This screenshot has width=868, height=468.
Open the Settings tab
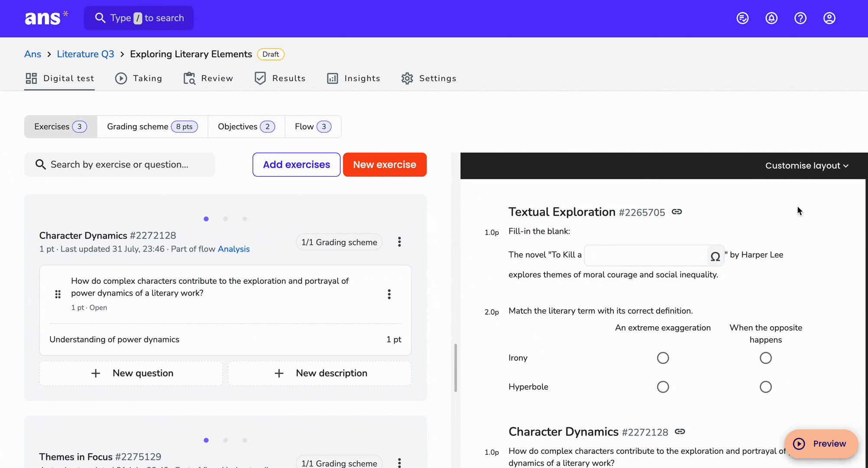tap(429, 78)
